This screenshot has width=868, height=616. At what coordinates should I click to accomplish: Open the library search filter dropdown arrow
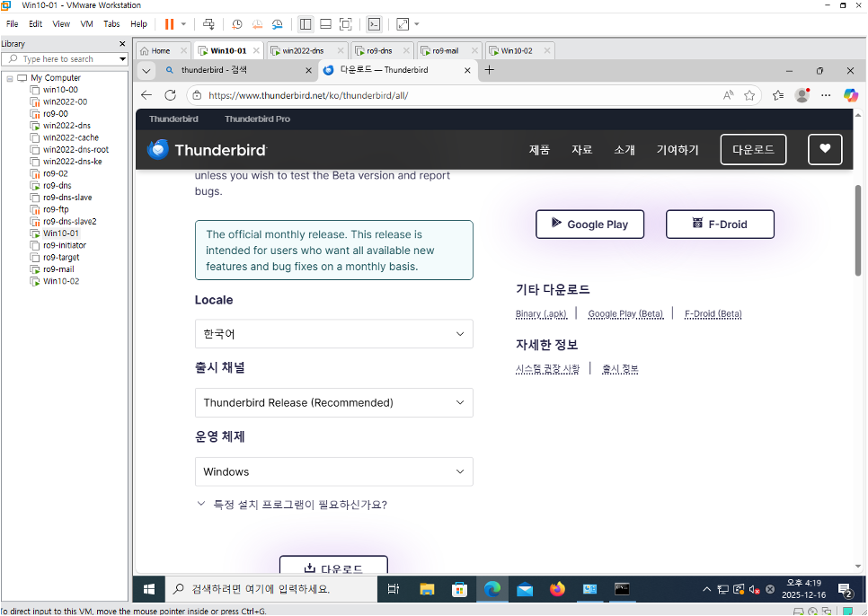(123, 59)
